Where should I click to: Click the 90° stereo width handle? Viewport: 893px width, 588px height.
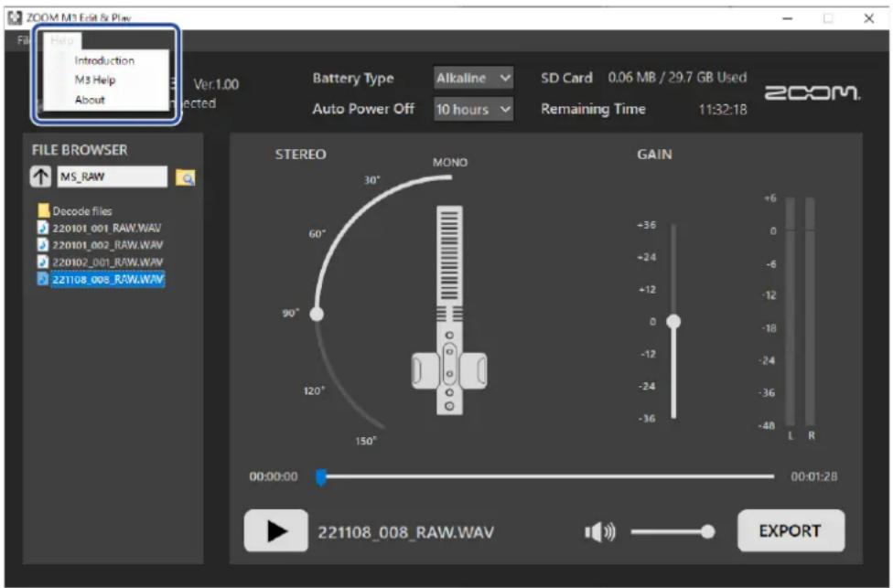(x=317, y=314)
